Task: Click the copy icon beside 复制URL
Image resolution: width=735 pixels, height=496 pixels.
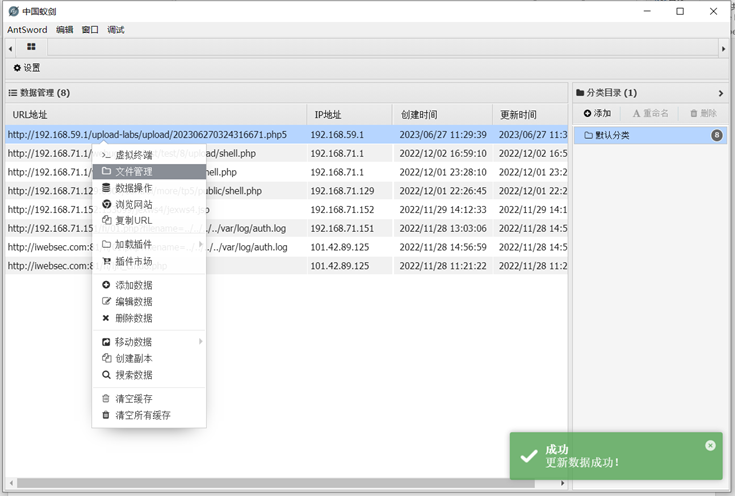Action: point(106,220)
